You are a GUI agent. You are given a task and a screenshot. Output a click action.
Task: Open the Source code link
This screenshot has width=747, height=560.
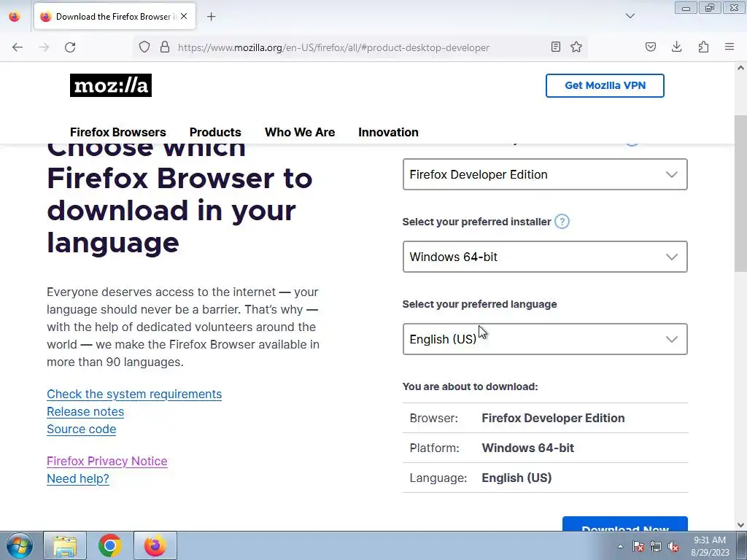pyautogui.click(x=82, y=429)
